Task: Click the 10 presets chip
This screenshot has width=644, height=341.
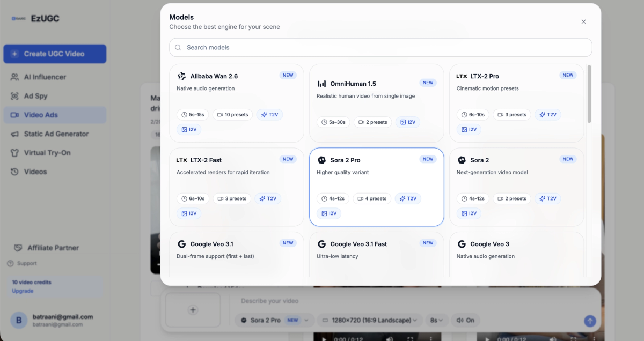Action: click(232, 115)
